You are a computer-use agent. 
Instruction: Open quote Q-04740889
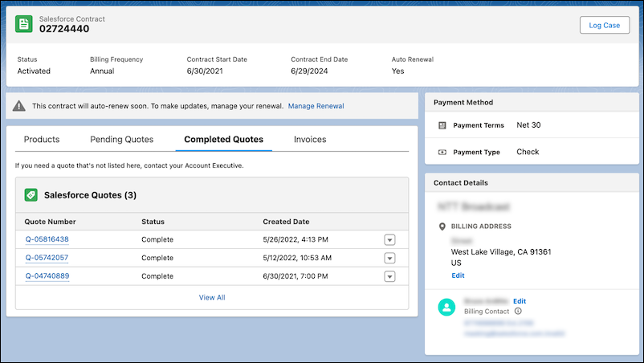click(x=47, y=276)
